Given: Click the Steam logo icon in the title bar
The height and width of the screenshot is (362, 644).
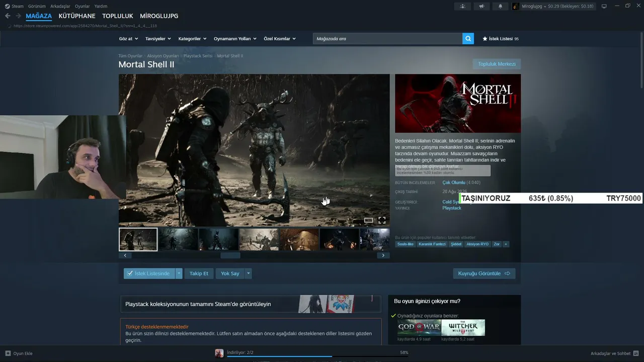Looking at the screenshot, I should (x=7, y=6).
